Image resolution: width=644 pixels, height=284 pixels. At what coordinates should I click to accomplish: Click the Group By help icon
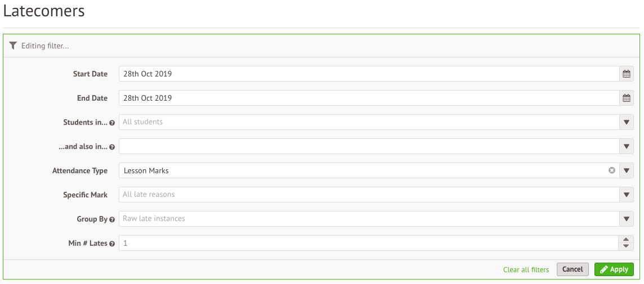(x=112, y=219)
